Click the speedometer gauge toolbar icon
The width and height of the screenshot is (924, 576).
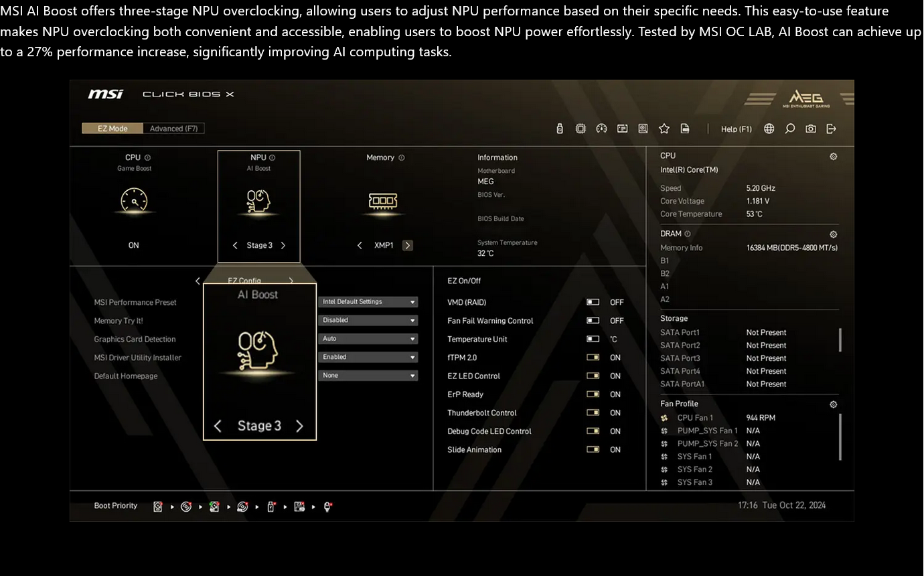tap(601, 129)
